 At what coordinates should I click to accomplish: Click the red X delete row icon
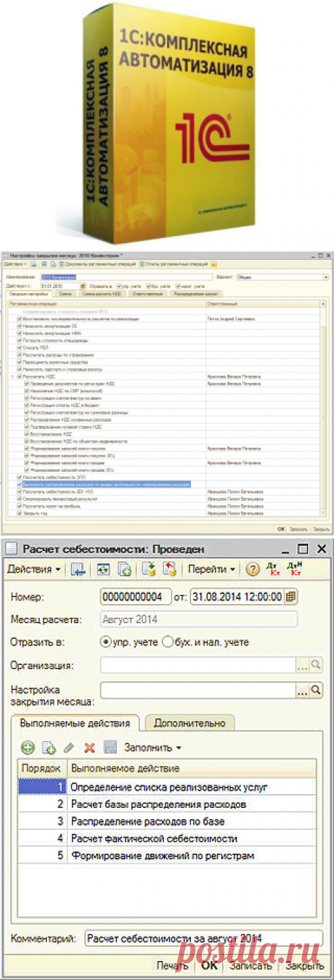point(89,746)
